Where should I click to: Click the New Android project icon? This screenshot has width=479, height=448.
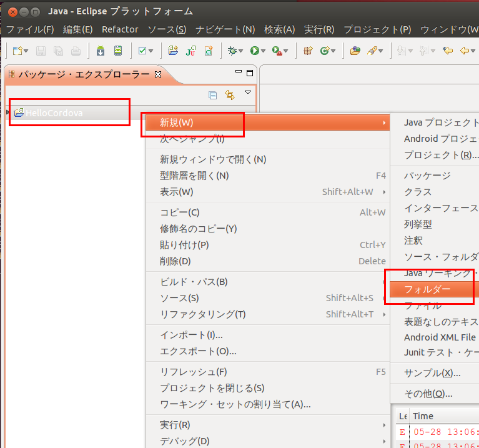pos(173,51)
